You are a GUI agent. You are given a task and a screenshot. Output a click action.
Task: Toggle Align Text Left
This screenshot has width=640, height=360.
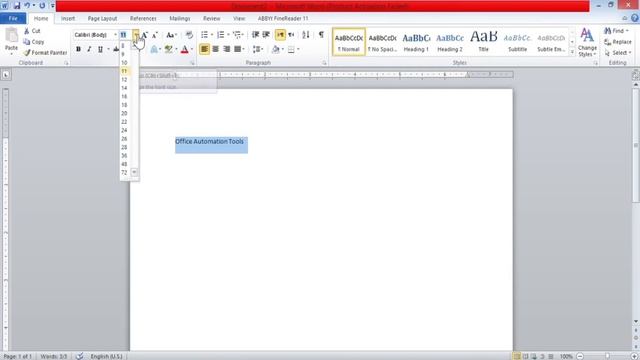[204, 49]
